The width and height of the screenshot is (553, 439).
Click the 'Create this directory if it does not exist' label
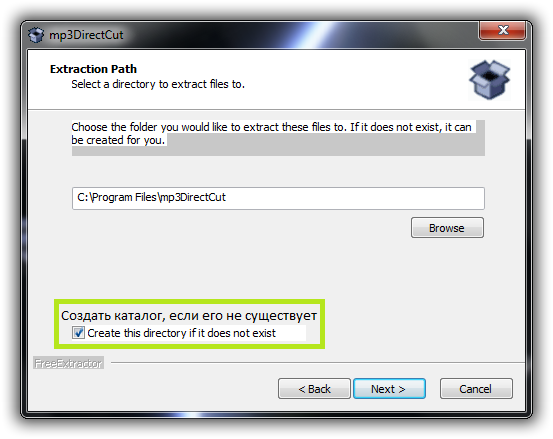(181, 333)
